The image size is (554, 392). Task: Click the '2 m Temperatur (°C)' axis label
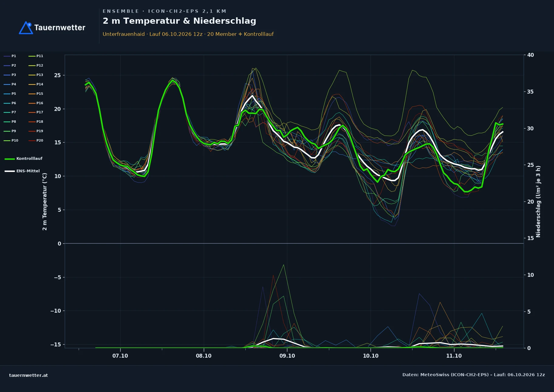[45, 201]
